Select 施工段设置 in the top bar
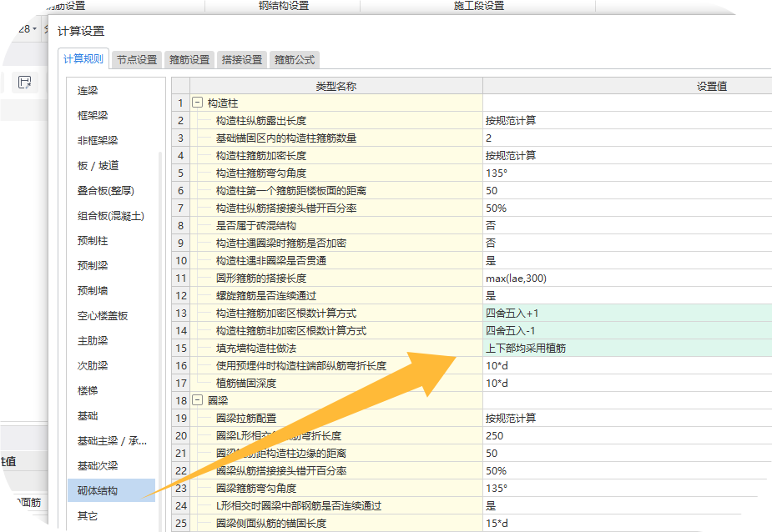 pos(478,6)
